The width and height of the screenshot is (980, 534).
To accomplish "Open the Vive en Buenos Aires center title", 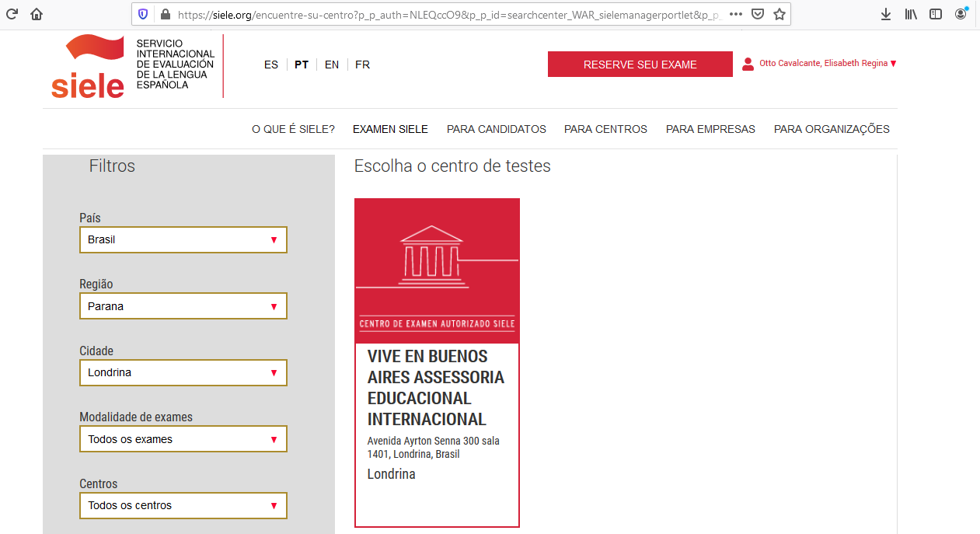I will coord(436,388).
